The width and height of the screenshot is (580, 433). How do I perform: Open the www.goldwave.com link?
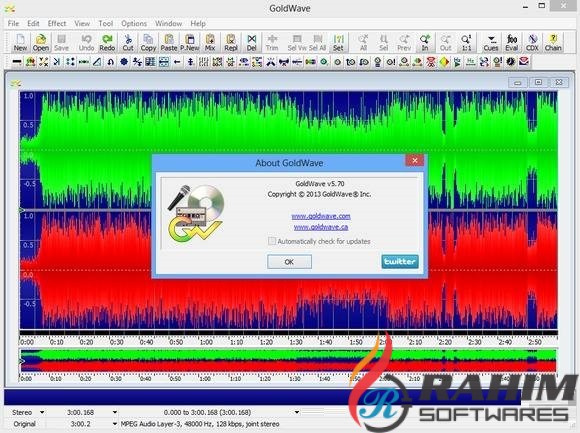(x=321, y=216)
